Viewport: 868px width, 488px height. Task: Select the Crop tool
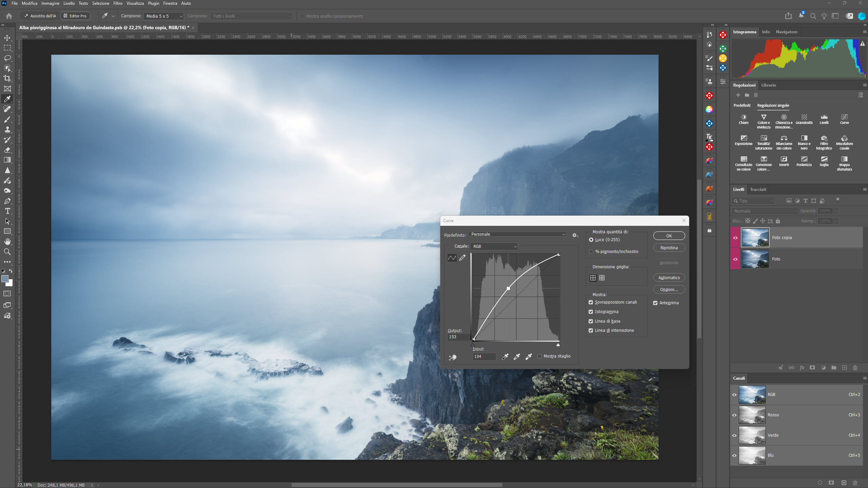click(7, 78)
